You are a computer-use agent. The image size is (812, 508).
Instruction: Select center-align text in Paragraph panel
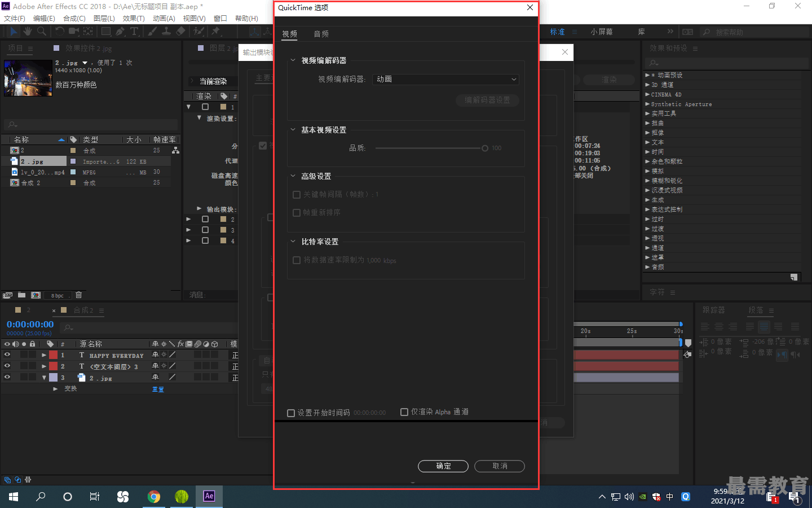click(x=719, y=327)
